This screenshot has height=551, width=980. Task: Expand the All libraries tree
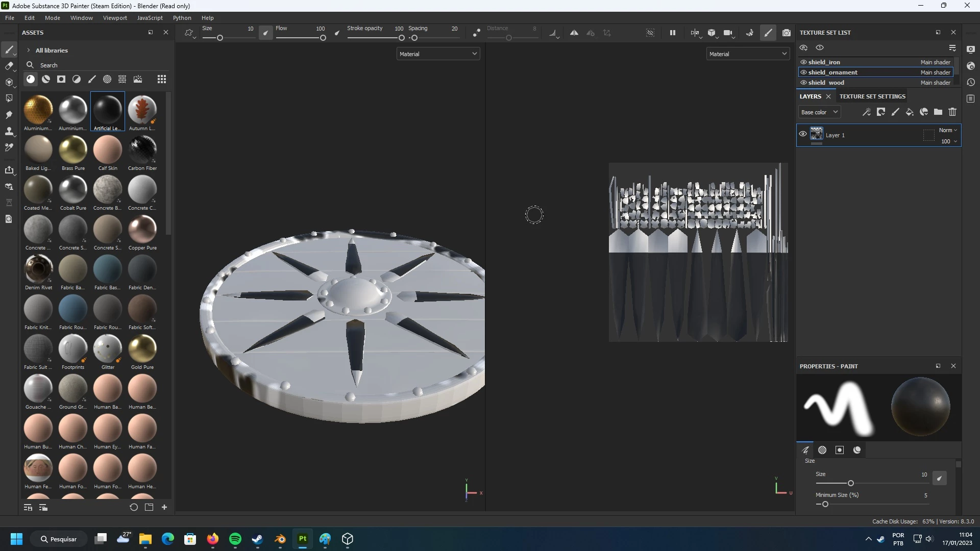[29, 51]
